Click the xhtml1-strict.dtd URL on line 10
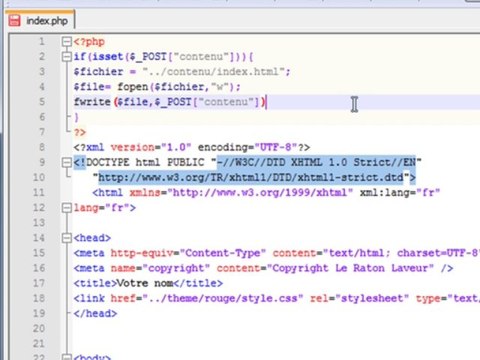480x360 pixels. [x=251, y=178]
